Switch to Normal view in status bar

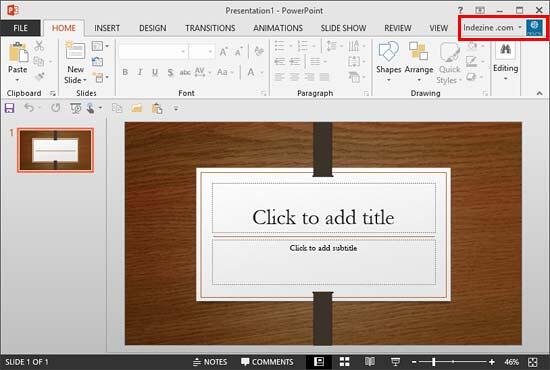(318, 362)
